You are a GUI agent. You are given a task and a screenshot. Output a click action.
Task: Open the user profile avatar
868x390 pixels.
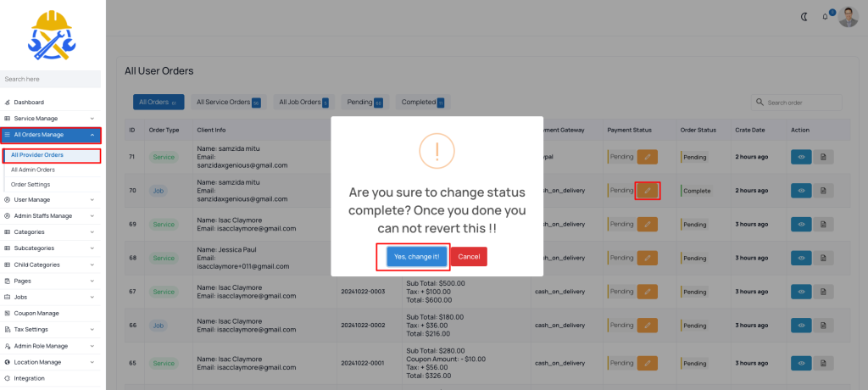coord(848,17)
